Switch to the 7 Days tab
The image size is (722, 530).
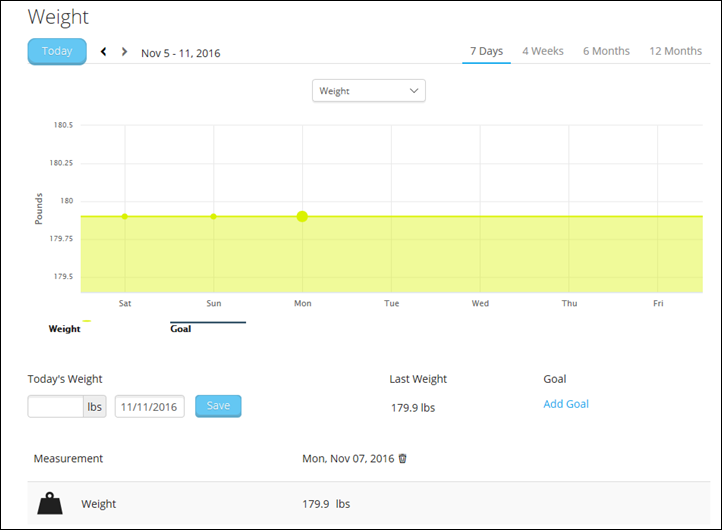(x=486, y=51)
